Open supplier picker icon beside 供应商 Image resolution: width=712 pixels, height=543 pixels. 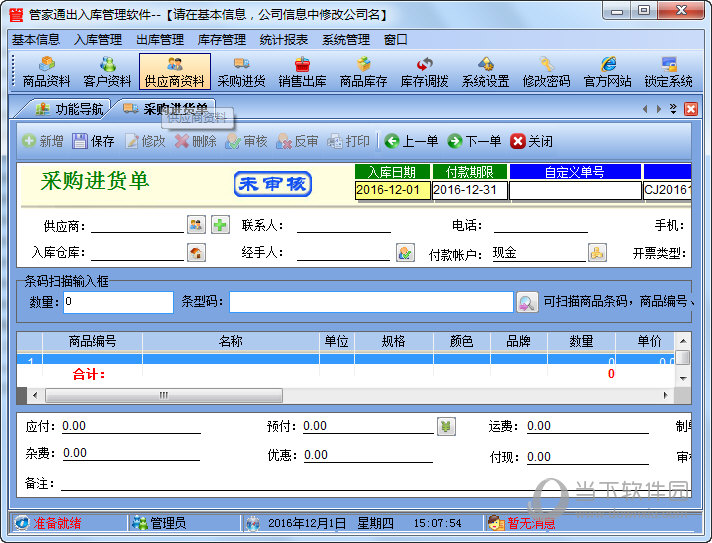pyautogui.click(x=196, y=225)
